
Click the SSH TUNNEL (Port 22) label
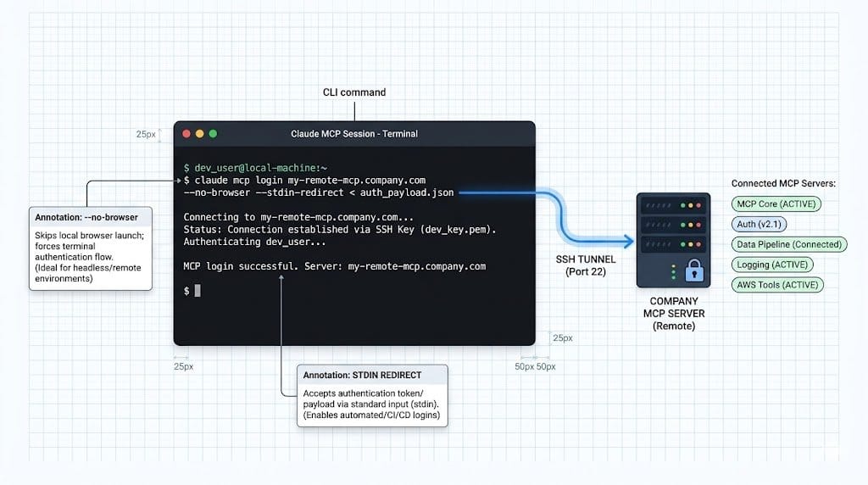(x=586, y=265)
